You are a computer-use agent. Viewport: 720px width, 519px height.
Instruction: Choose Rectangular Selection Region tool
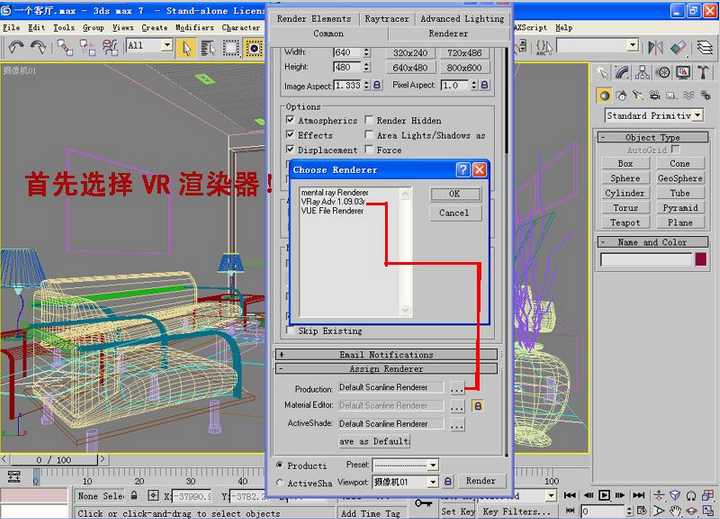(231, 48)
